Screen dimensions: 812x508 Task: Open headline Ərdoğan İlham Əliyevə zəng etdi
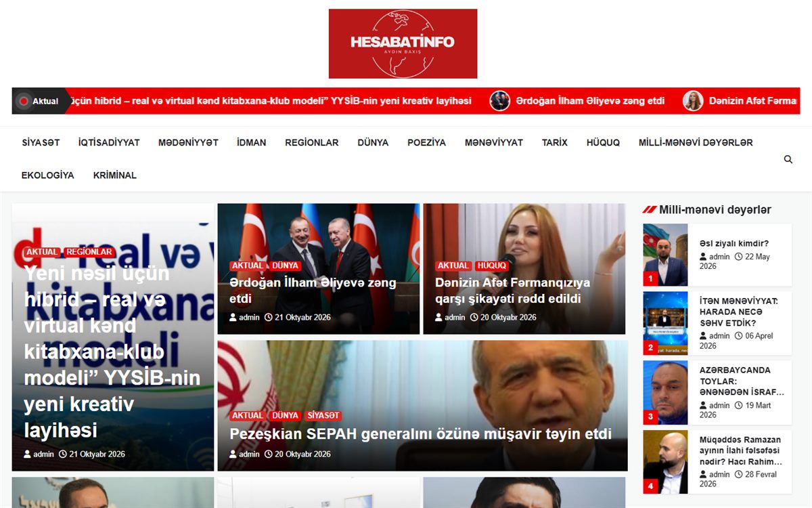pyautogui.click(x=313, y=291)
